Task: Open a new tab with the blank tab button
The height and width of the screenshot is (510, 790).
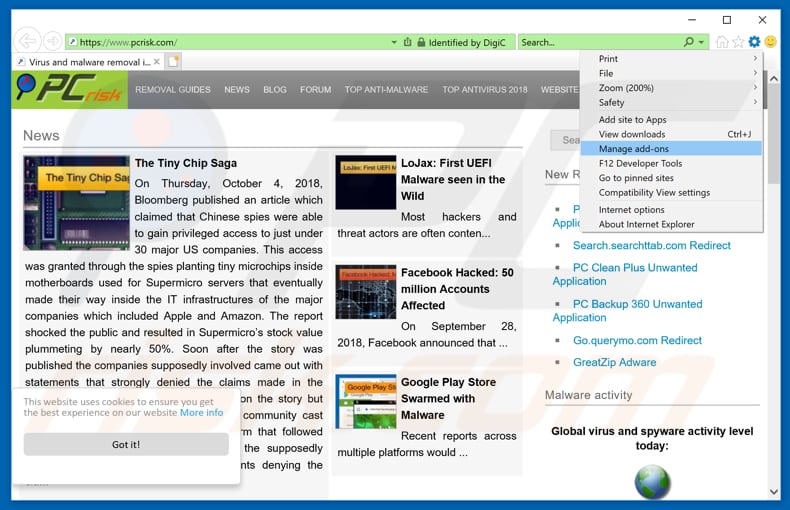Action: [173, 62]
